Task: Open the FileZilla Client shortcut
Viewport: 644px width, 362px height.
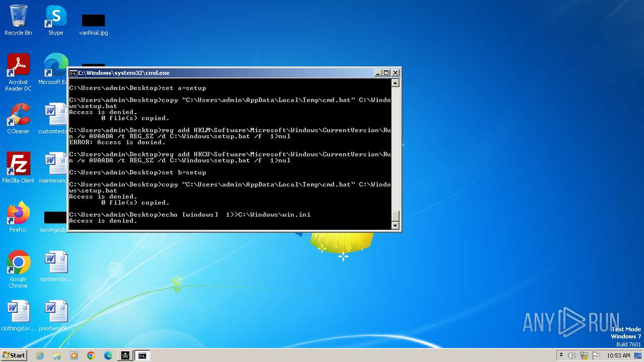Action: (18, 168)
